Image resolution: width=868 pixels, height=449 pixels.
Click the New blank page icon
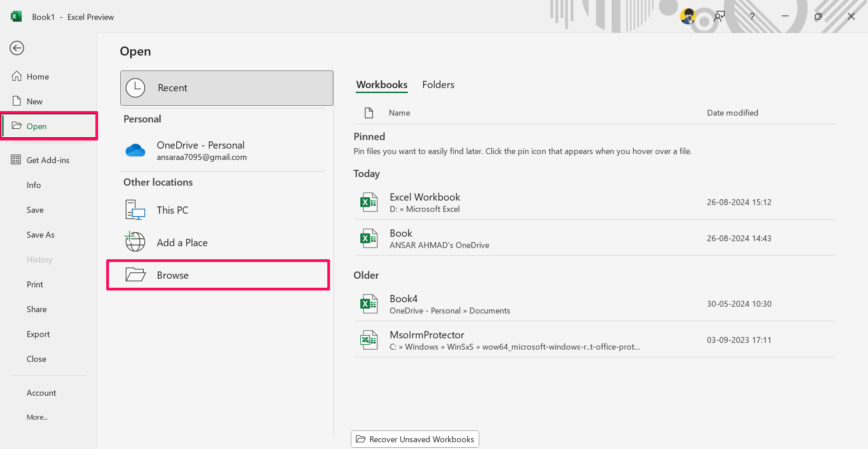pos(17,101)
